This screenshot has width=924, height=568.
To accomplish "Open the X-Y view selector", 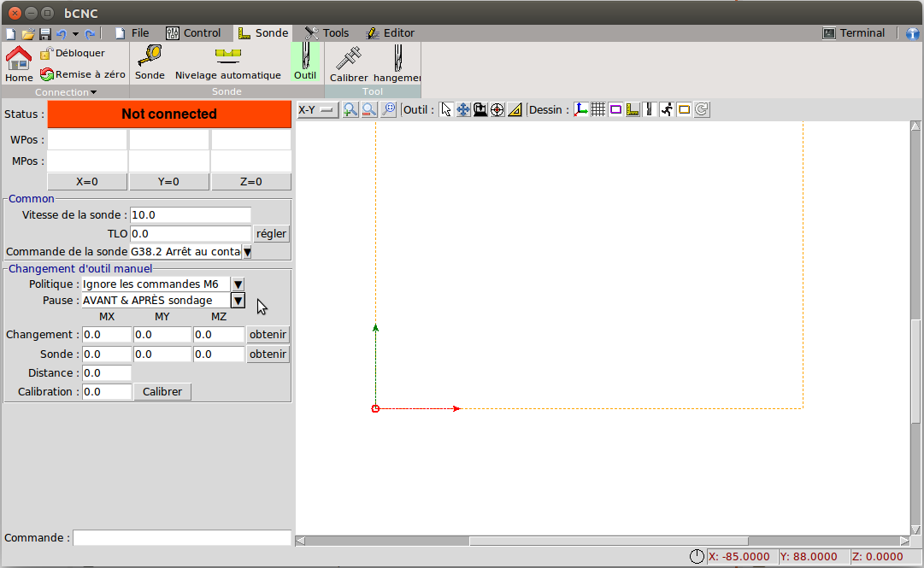I will tap(317, 110).
